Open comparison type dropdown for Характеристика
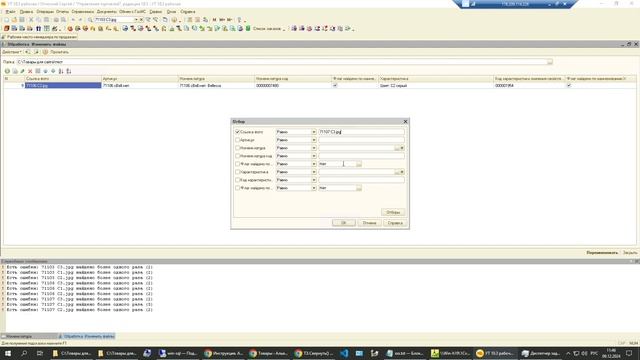 314,172
